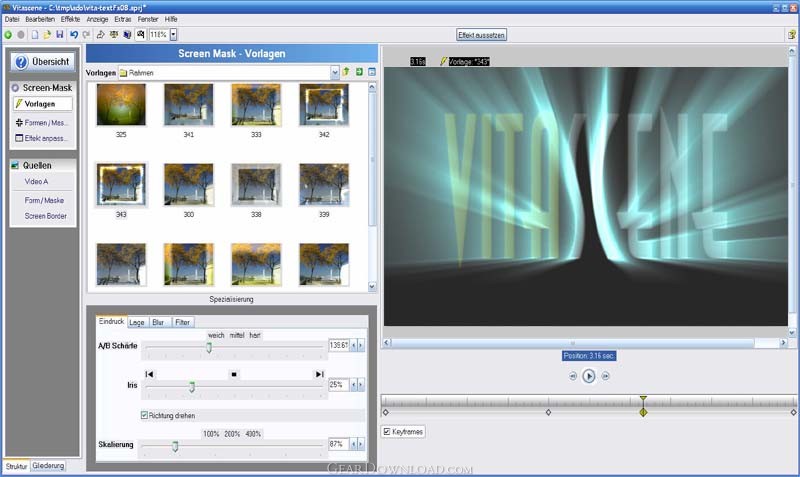Toggle Richtung drehen checkbox
The width and height of the screenshot is (800, 477).
[x=144, y=415]
